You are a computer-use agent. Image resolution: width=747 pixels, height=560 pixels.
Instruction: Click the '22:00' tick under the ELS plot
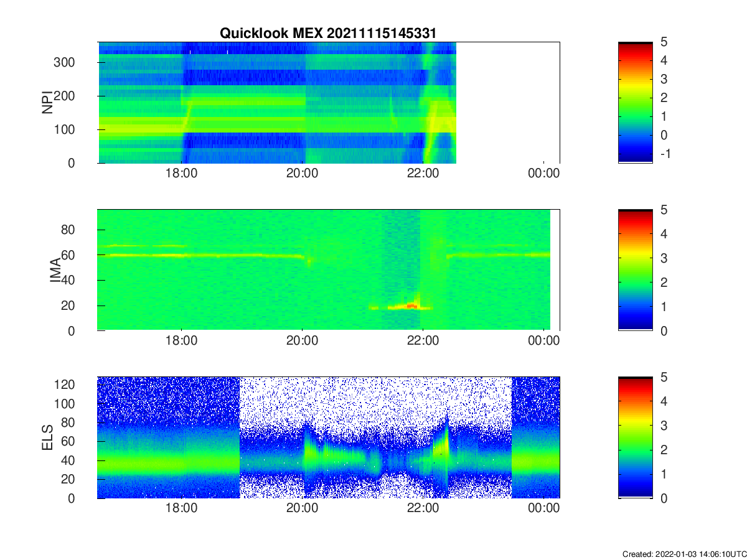coord(423,508)
